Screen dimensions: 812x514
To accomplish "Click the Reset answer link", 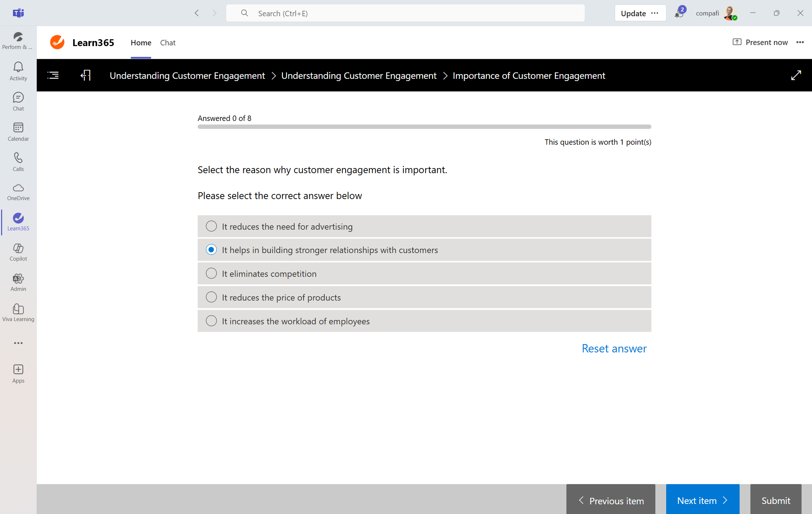I will [x=614, y=348].
